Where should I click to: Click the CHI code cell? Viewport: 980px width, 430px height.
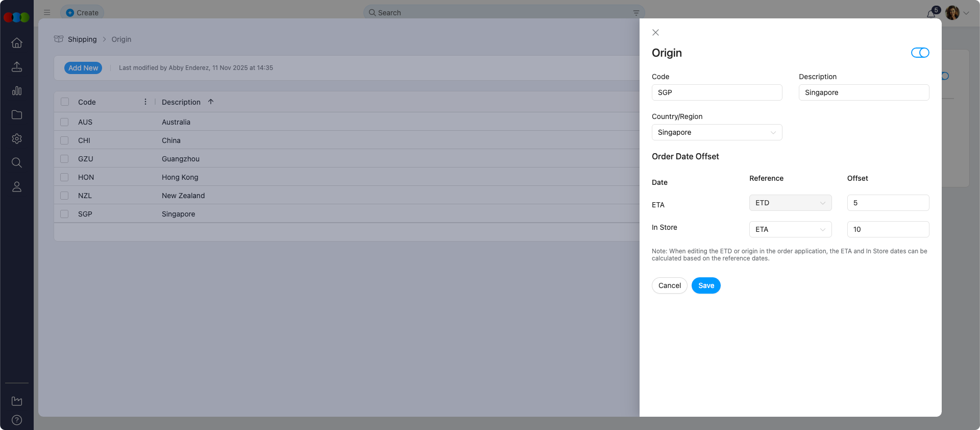coord(84,140)
